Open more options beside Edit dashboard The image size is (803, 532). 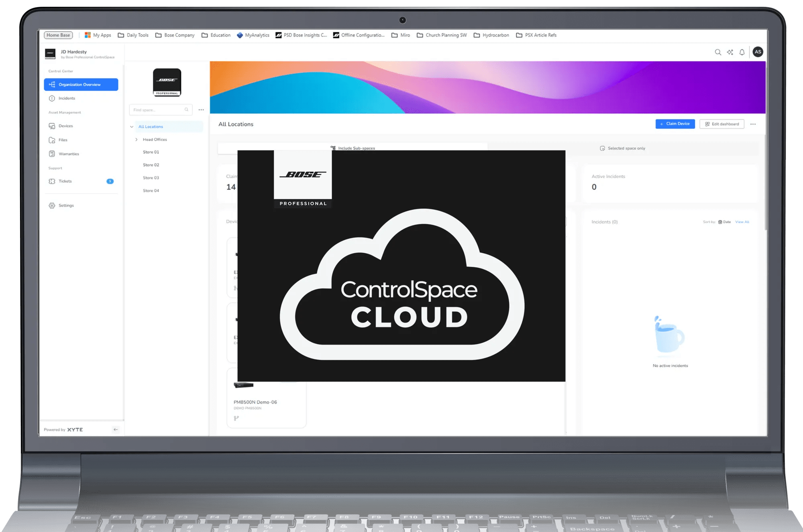click(753, 124)
